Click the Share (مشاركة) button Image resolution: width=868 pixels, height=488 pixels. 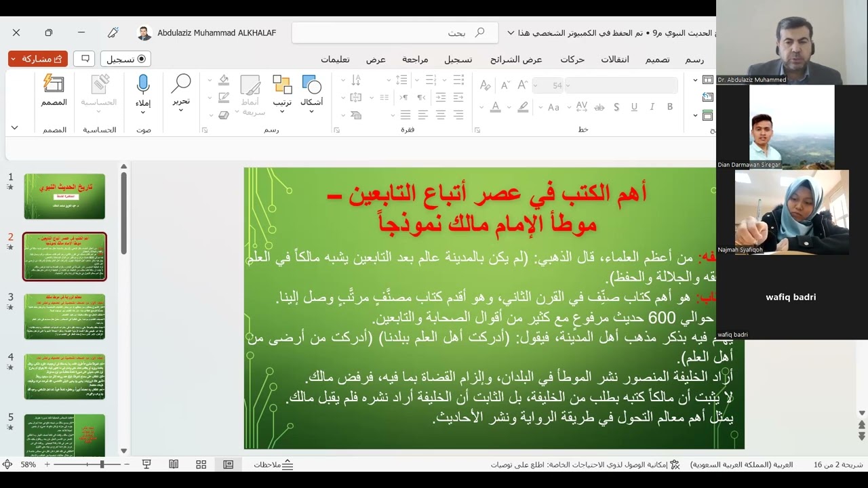pos(38,59)
